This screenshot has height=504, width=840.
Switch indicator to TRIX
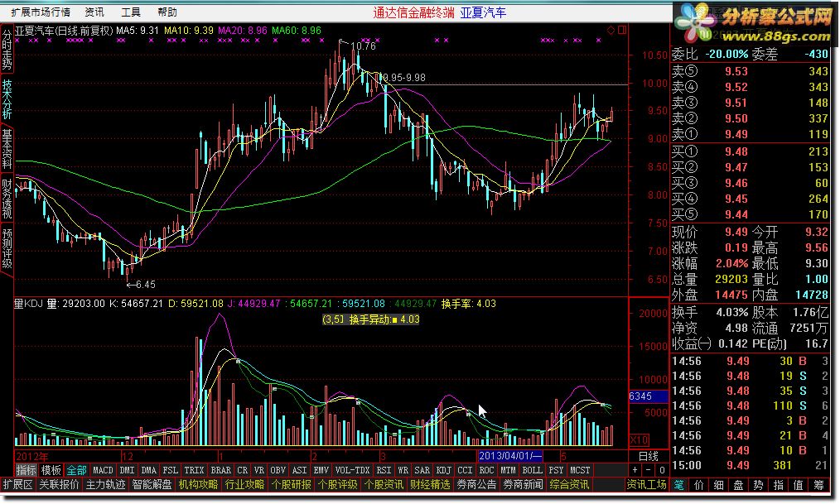(x=194, y=470)
